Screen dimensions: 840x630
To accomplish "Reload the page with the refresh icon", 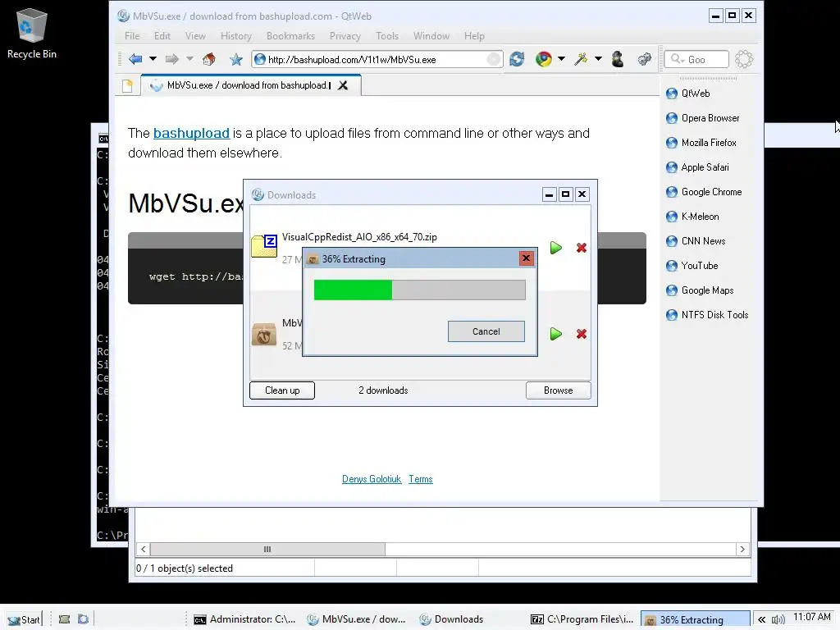I will [517, 59].
